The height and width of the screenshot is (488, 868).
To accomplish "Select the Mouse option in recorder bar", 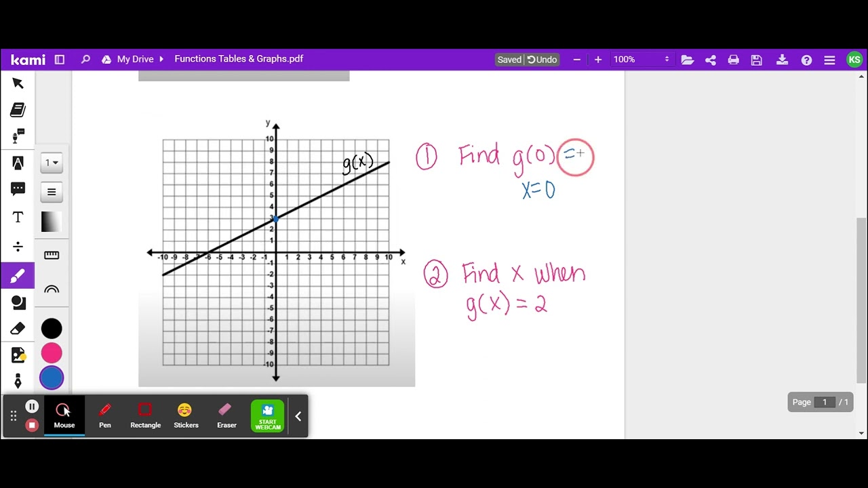I will click(x=64, y=416).
